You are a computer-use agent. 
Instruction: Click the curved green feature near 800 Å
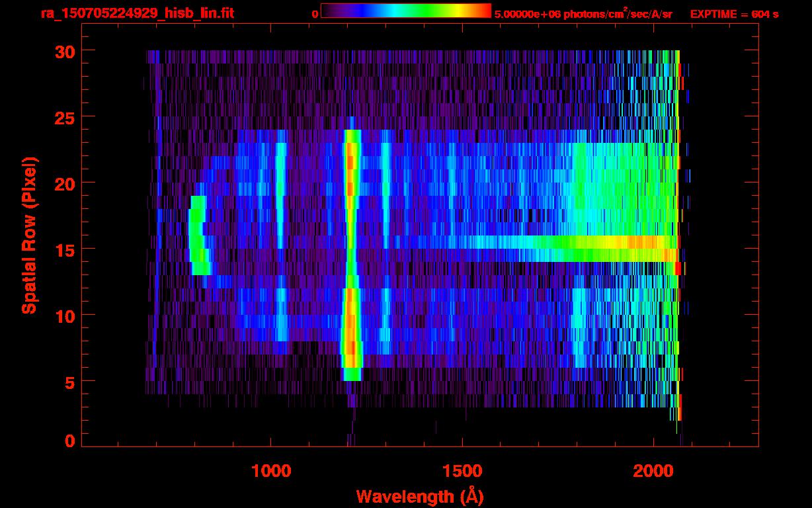pyautogui.click(x=198, y=236)
